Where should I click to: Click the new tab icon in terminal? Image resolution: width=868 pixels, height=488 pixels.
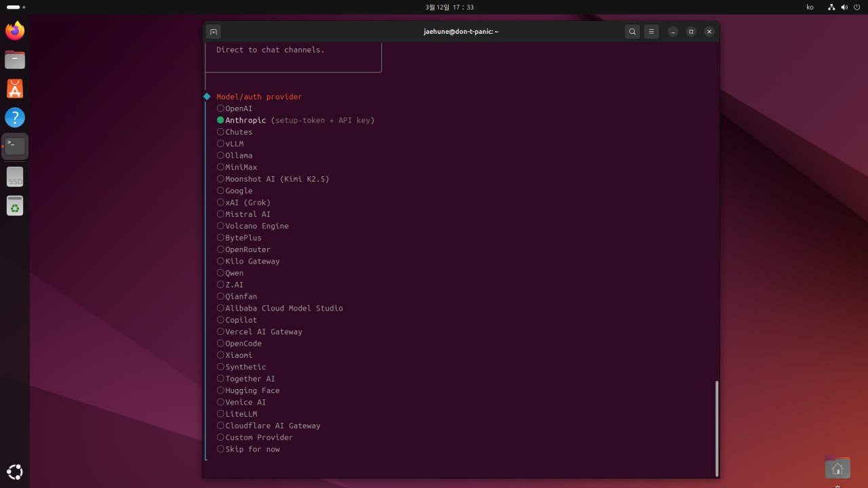[x=214, y=32]
